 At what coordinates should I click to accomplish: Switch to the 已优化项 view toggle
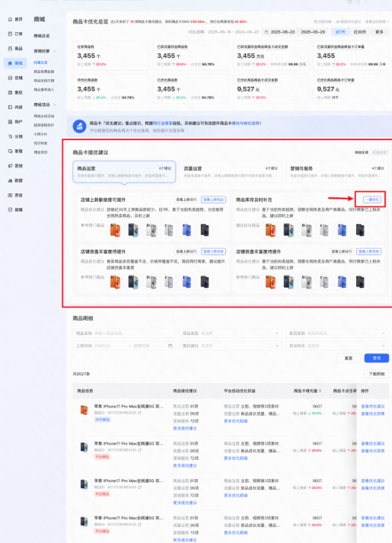379,152
